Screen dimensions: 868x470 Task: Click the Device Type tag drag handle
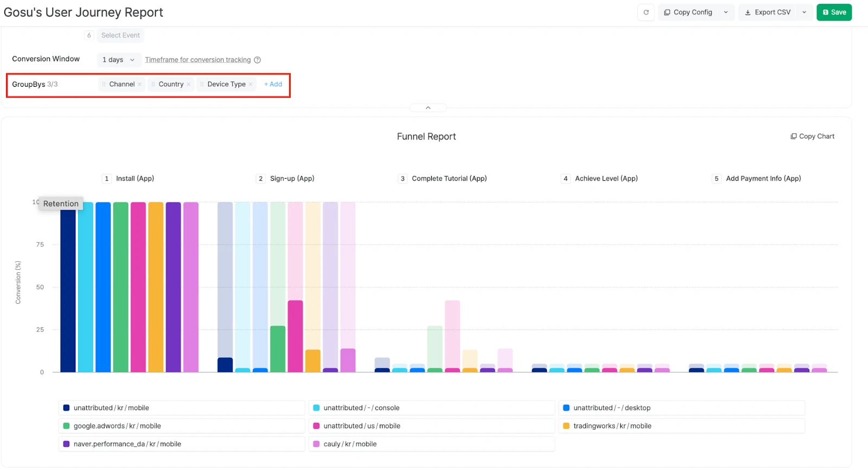tap(202, 84)
